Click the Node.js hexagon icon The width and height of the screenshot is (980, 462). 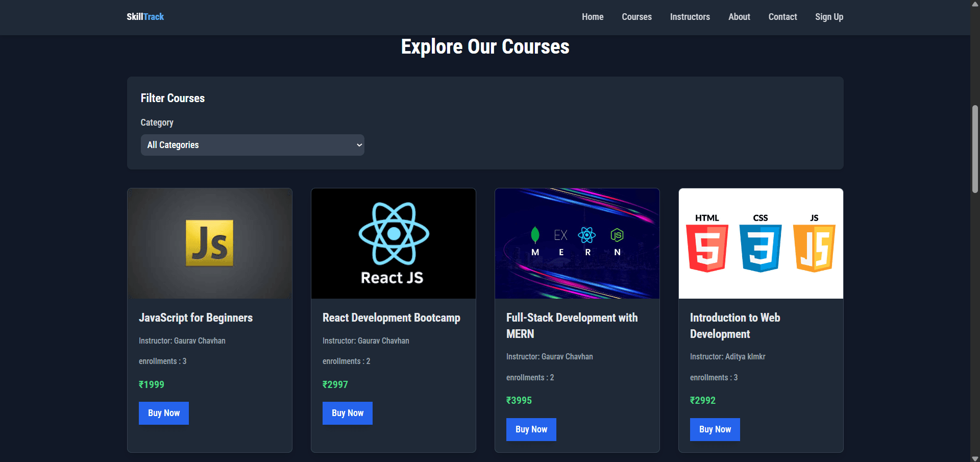pos(617,235)
